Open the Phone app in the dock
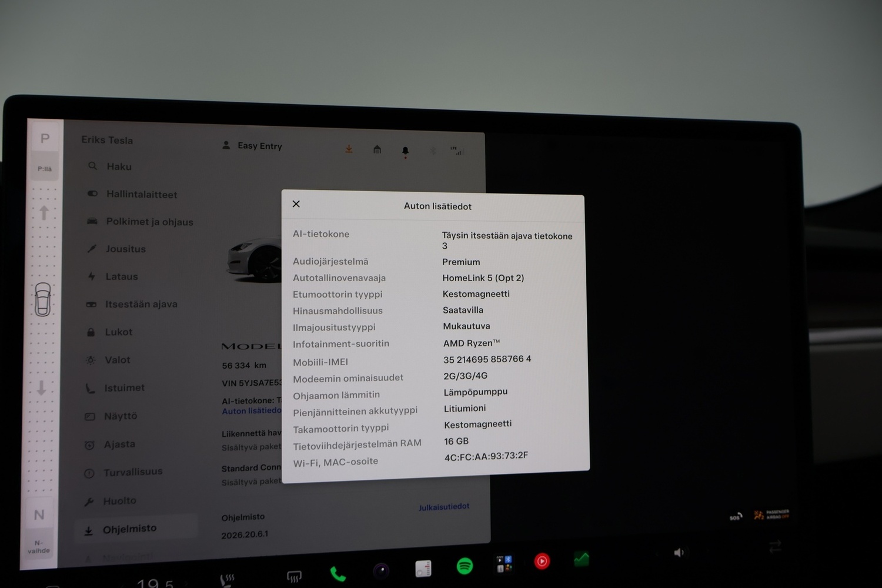This screenshot has height=588, width=882. [x=338, y=573]
